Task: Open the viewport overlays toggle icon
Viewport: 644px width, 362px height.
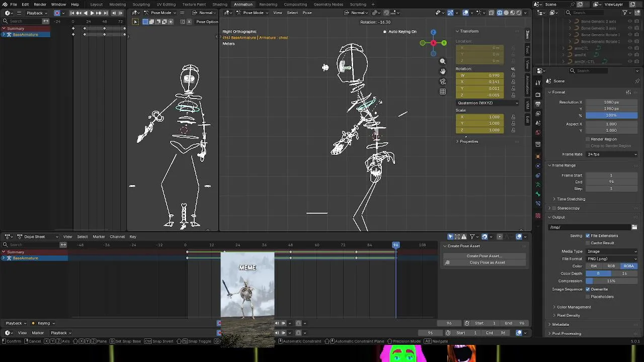Action: [465, 13]
